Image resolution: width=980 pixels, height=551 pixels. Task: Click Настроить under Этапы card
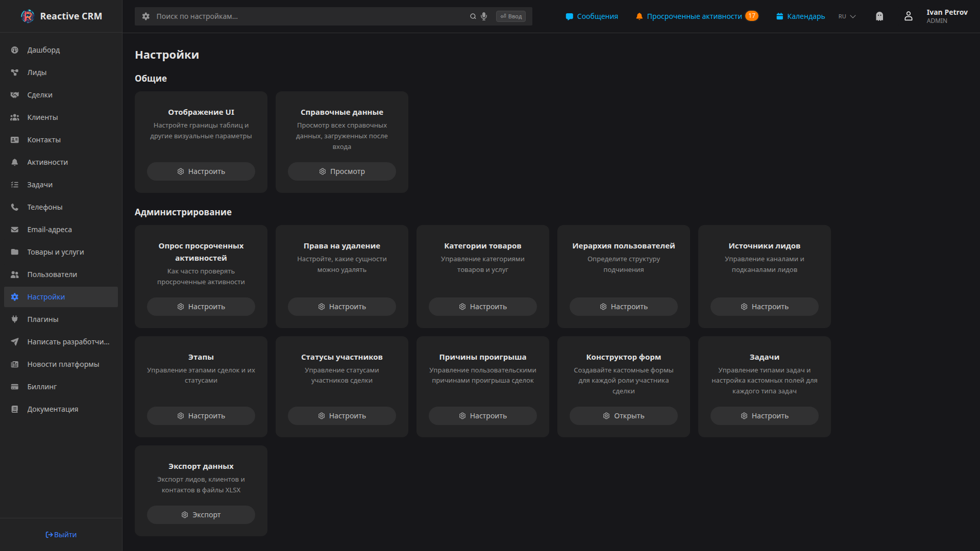pos(201,416)
